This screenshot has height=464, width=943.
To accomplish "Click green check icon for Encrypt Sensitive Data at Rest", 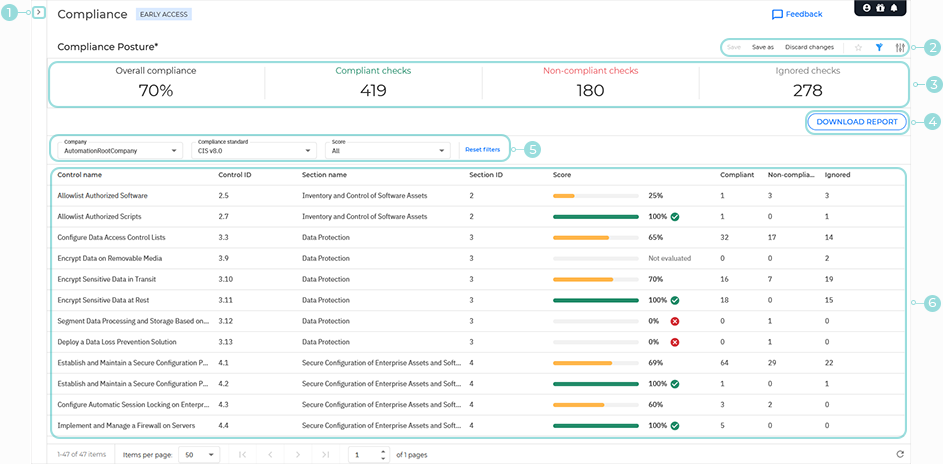I will (x=675, y=300).
